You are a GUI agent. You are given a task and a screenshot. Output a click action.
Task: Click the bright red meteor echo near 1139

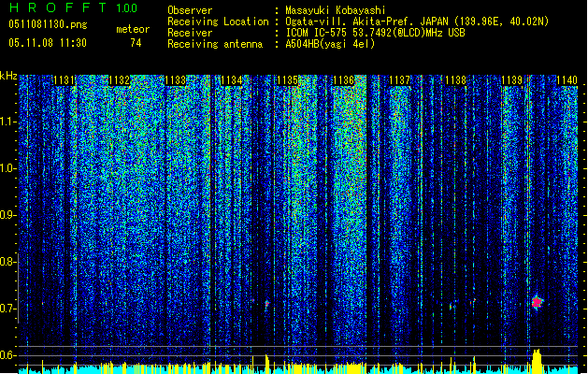point(537,302)
